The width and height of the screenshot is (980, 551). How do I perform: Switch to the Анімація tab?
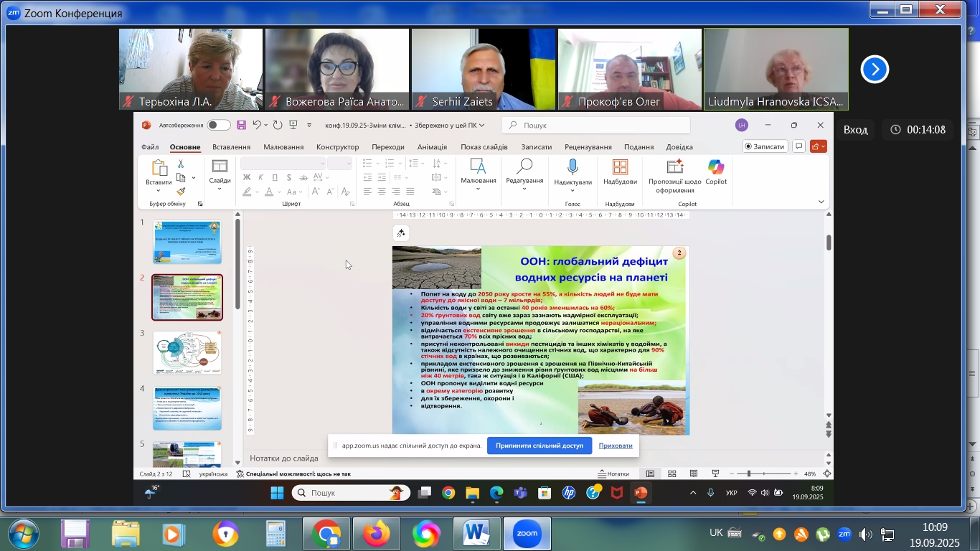432,147
